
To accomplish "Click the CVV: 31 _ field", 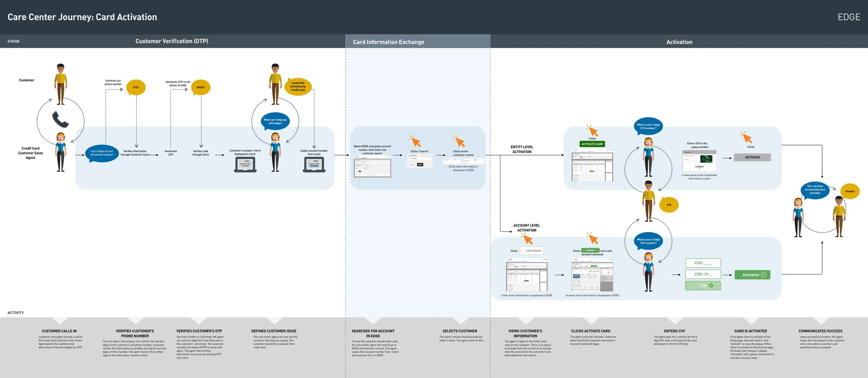I will click(703, 274).
